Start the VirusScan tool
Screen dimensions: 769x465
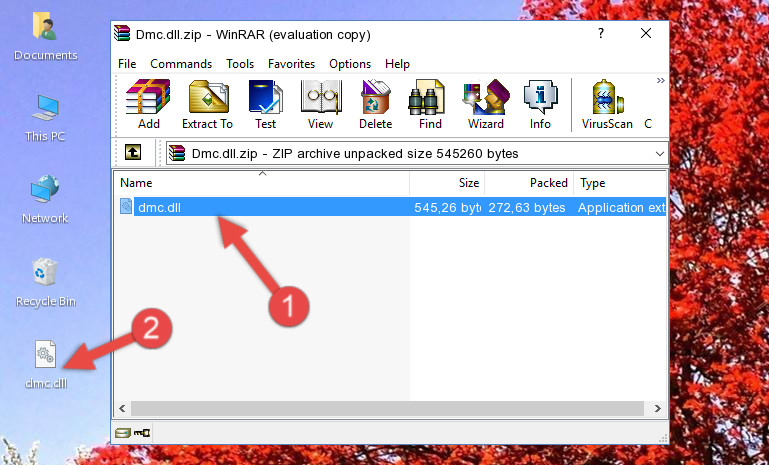point(607,104)
